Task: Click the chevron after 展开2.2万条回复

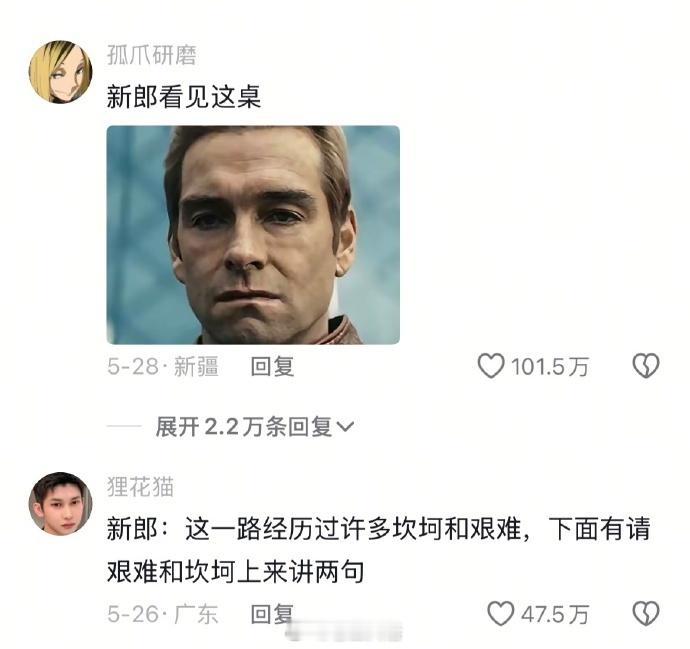Action: tap(345, 426)
